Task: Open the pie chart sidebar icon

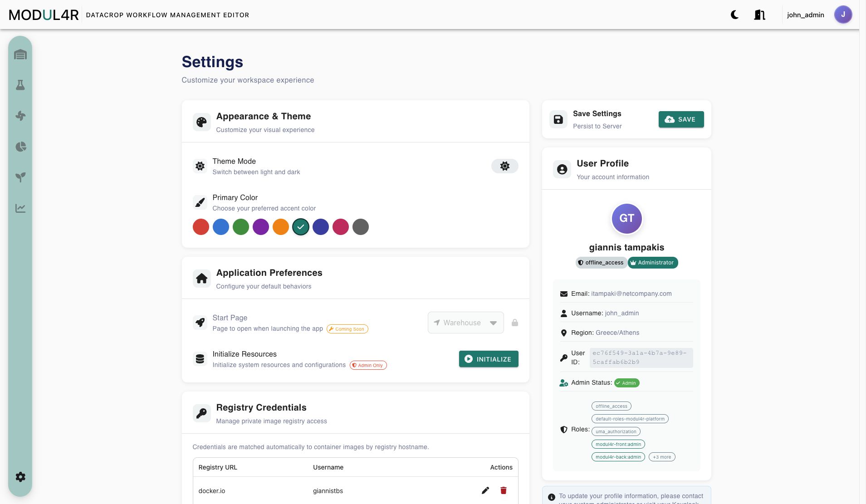Action: (x=20, y=147)
